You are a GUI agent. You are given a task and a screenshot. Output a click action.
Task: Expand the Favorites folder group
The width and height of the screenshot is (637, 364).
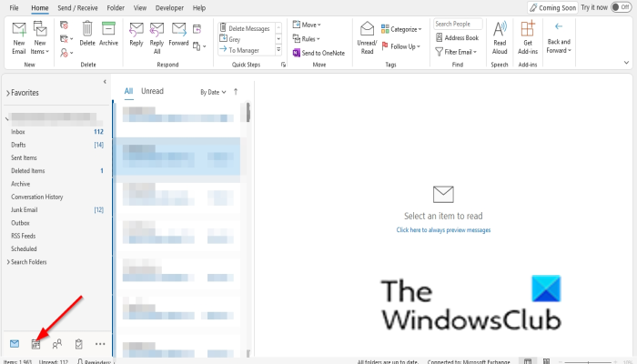23,93
